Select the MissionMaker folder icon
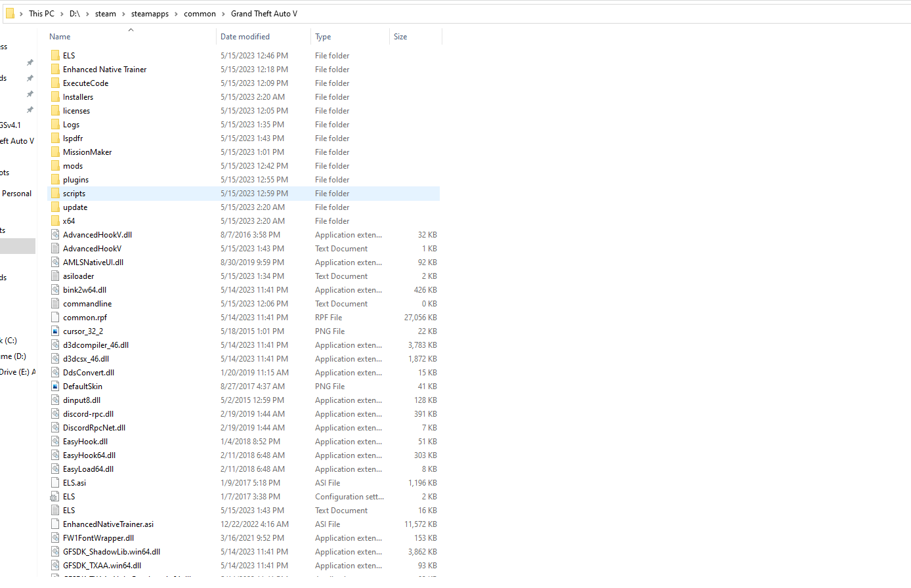The height and width of the screenshot is (588, 911). [55, 152]
